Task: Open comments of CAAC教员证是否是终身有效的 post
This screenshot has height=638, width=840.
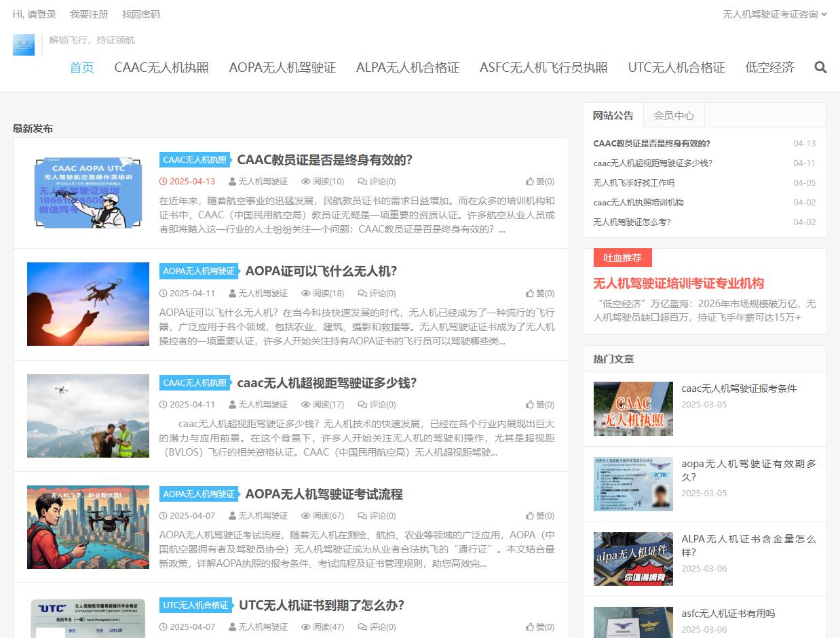Action: coord(377,182)
